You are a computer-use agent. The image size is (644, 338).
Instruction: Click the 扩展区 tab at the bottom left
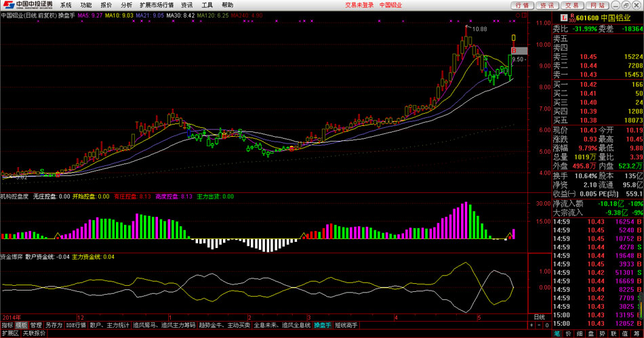coord(10,333)
